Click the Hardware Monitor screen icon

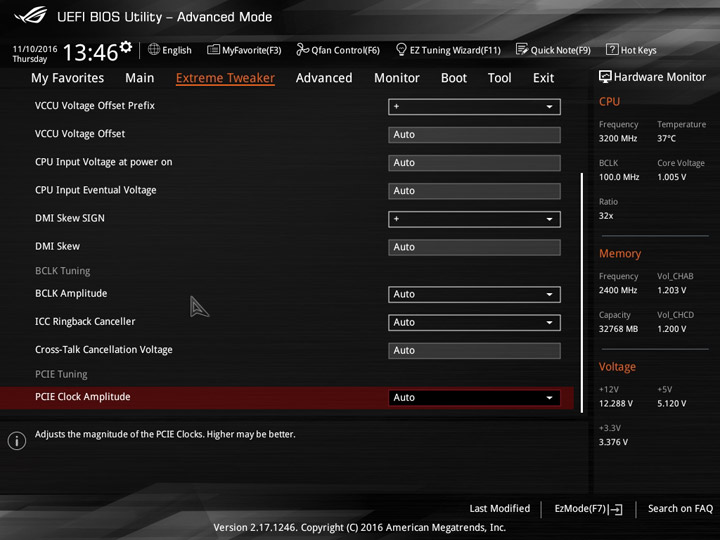coord(605,77)
